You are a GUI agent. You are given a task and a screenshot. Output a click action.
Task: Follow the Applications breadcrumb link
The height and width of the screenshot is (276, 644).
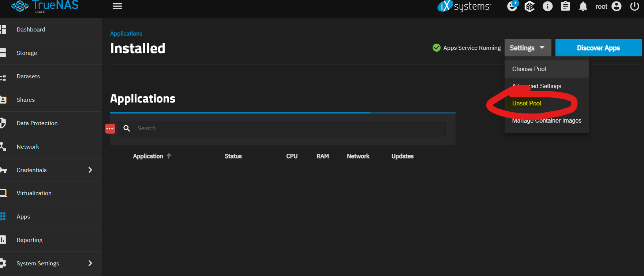coord(126,34)
